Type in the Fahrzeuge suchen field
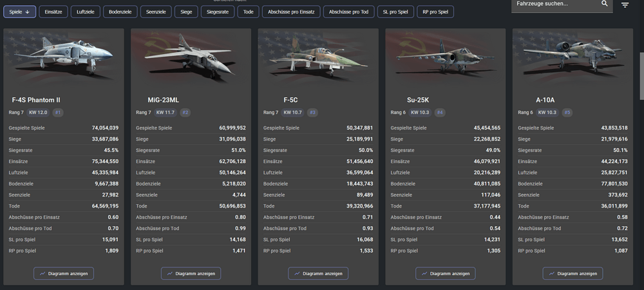 554,4
